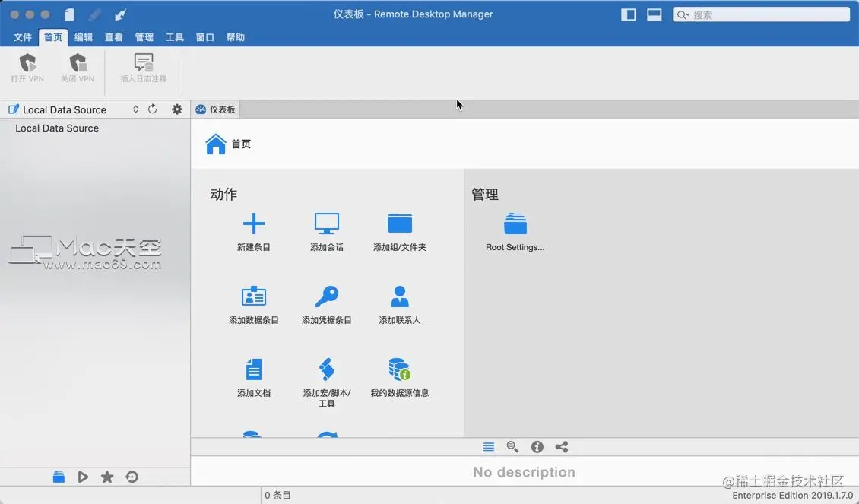Click the share icon in details bar
The width and height of the screenshot is (859, 504).
[x=562, y=447]
